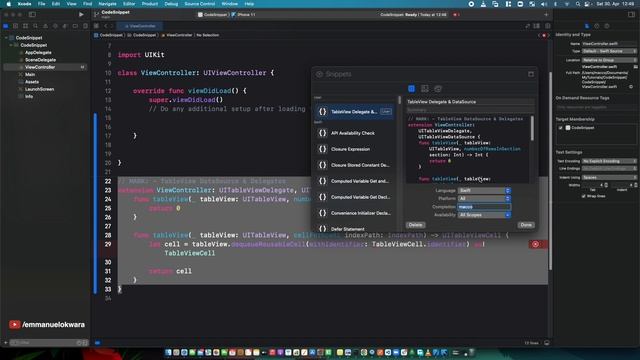Open the Language Swift dropdown
Image resolution: width=640 pixels, height=360 pixels.
point(484,191)
